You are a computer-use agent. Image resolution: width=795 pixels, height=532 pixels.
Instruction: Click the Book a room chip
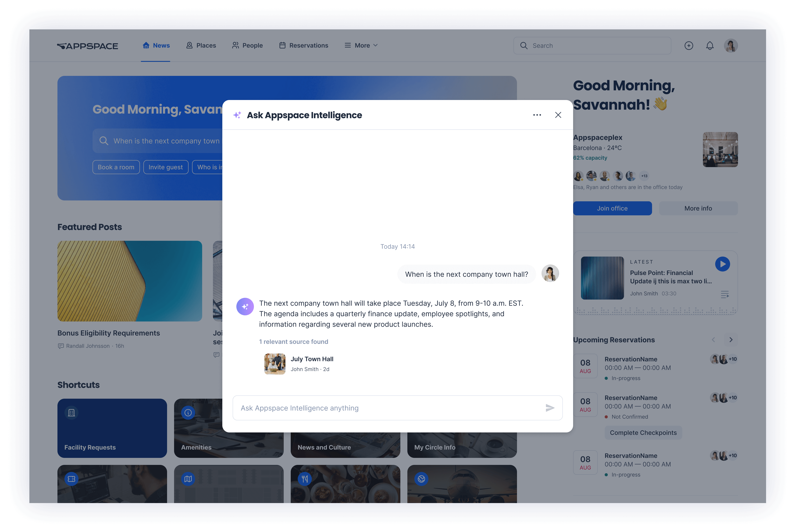tap(116, 167)
